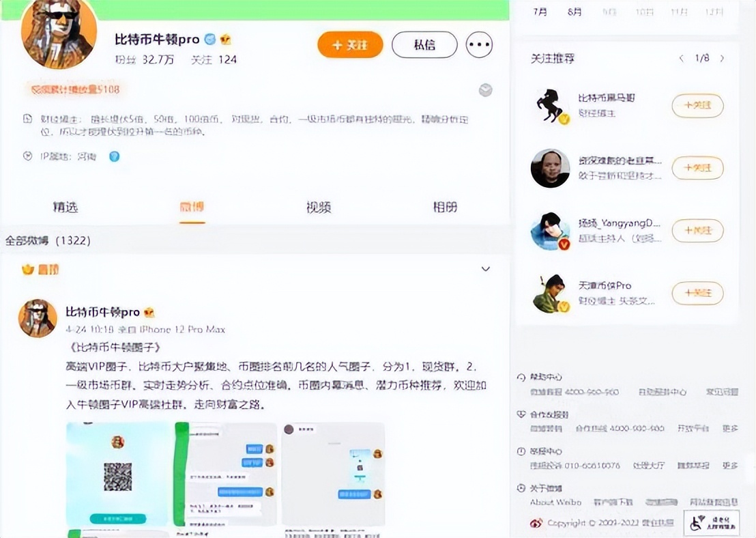
Task: Switch to the 相册 tab
Action: pos(445,207)
